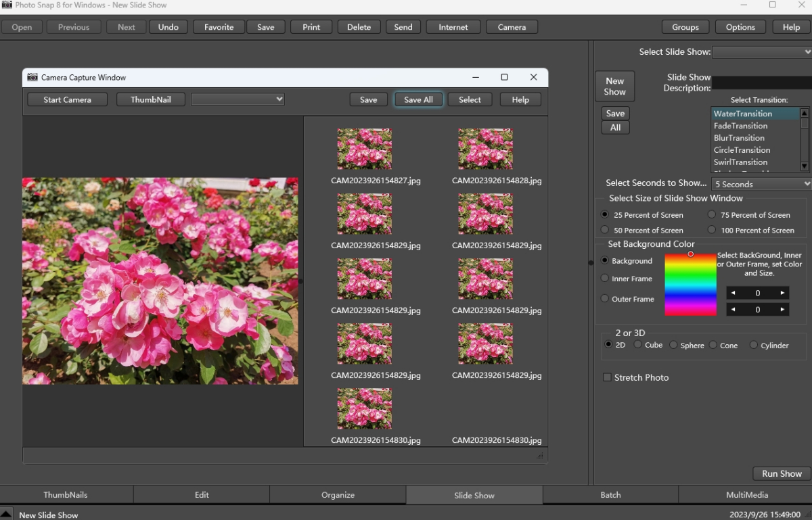This screenshot has height=520, width=812.
Task: Select the Slide Show tab
Action: 474,495
